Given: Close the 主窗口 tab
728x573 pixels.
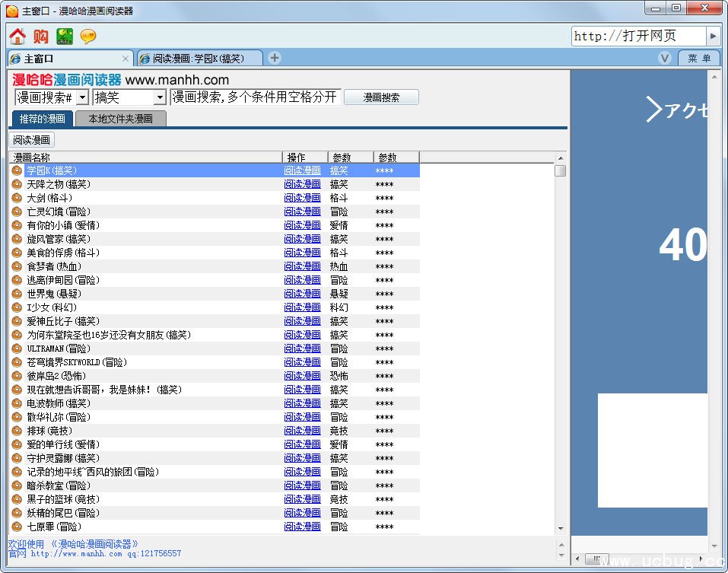Looking at the screenshot, I should coord(125,59).
